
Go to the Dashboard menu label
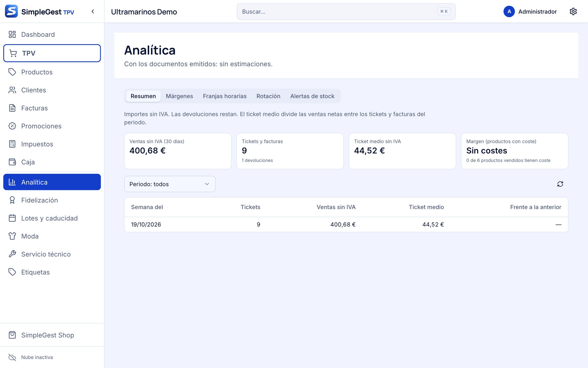[38, 34]
